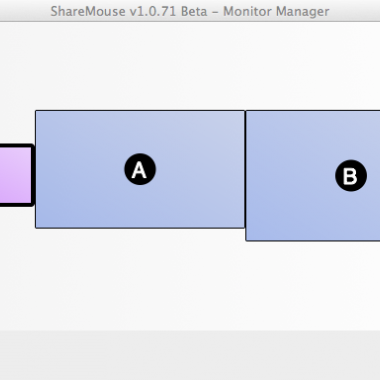Screen dimensions: 380x380
Task: Click the word ShareMouse in the title
Action: 88,11
